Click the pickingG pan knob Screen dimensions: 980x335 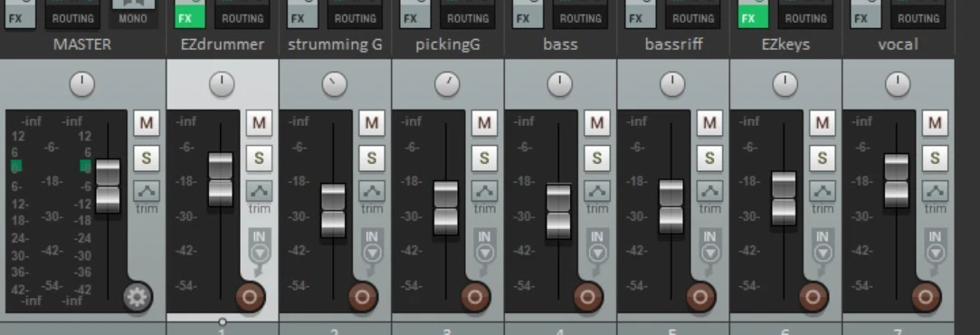pos(447,84)
